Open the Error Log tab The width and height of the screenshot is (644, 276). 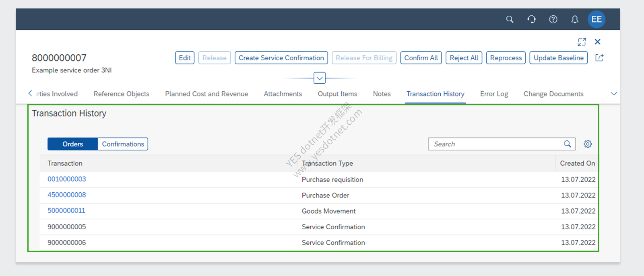494,94
